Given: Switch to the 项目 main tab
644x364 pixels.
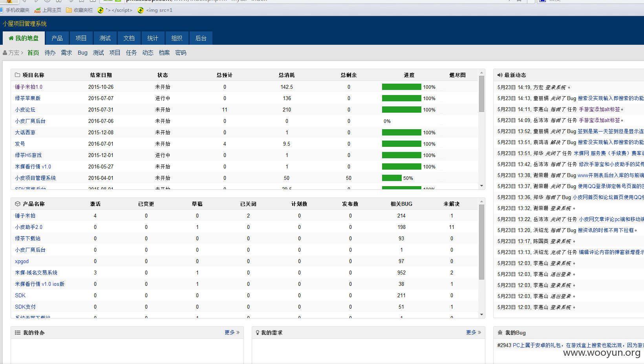Looking at the screenshot, I should 81,38.
